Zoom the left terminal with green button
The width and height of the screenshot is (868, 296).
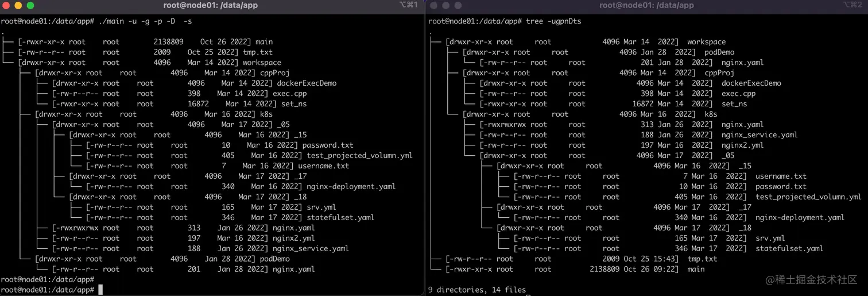(x=30, y=5)
